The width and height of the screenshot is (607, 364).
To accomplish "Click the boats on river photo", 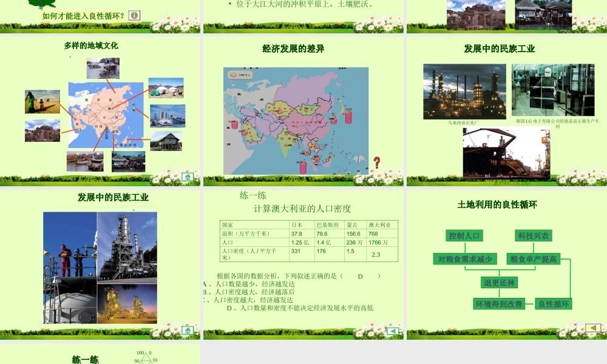I will 85,161.
